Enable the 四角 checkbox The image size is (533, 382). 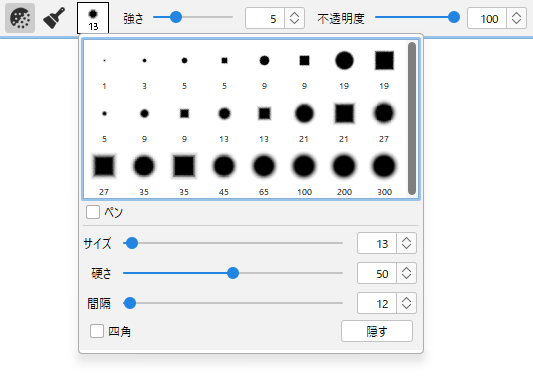(97, 331)
